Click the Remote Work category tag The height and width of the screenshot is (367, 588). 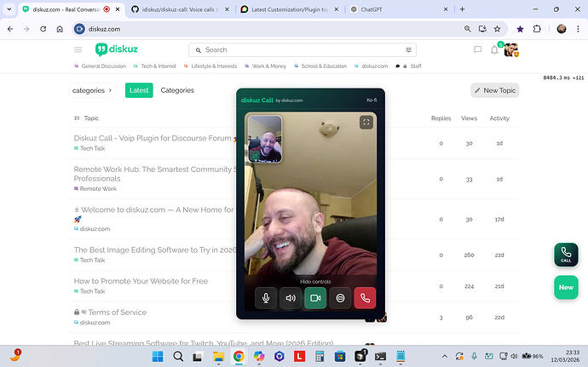[x=95, y=188]
